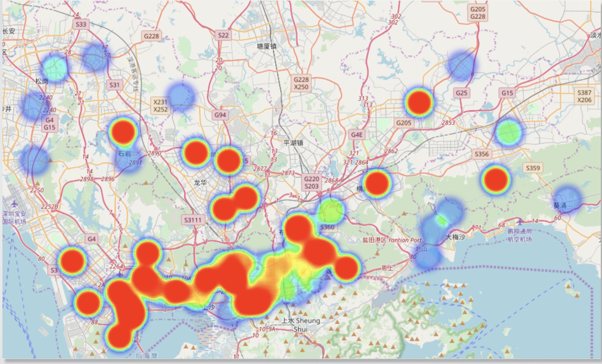The height and width of the screenshot is (364, 602).
Task: Click the G220 S203 road shield
Action: tap(311, 183)
